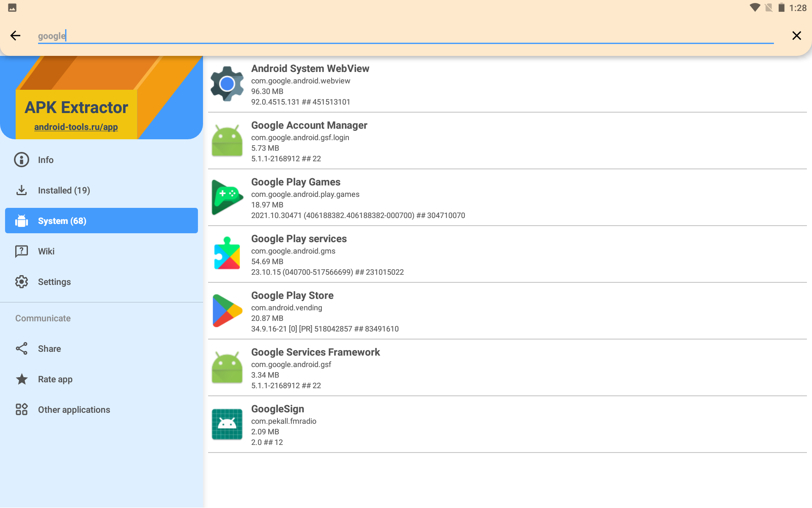Image resolution: width=812 pixels, height=508 pixels.
Task: Click package name com.google.android.play.games
Action: [x=305, y=194]
